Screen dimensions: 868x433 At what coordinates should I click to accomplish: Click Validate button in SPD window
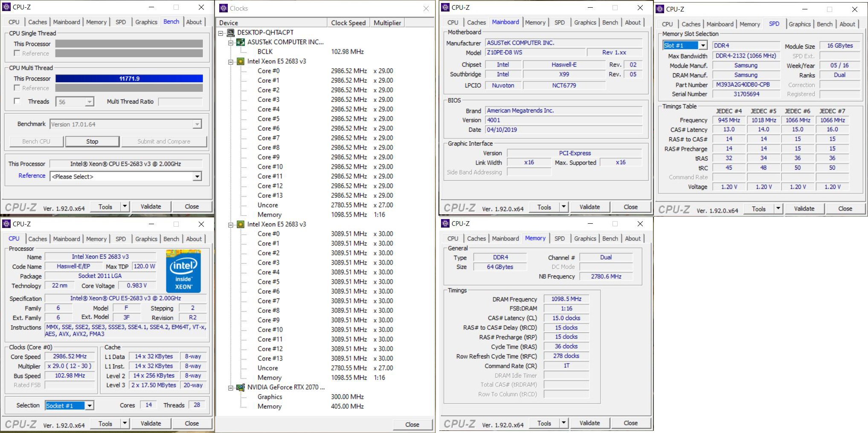coord(804,209)
